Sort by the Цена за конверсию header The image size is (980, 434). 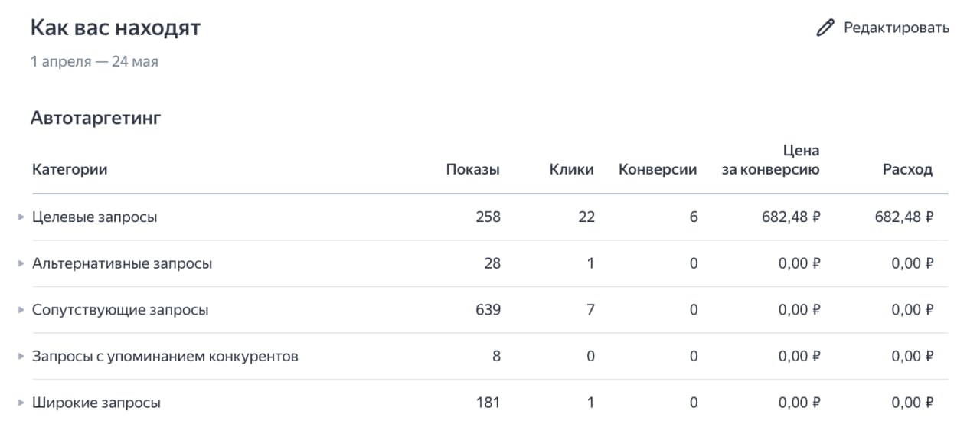point(771,160)
